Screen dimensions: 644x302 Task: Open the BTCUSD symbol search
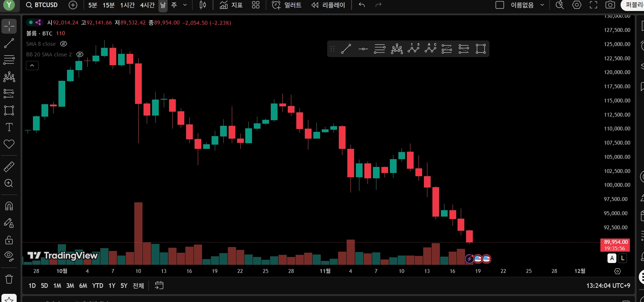click(42, 5)
